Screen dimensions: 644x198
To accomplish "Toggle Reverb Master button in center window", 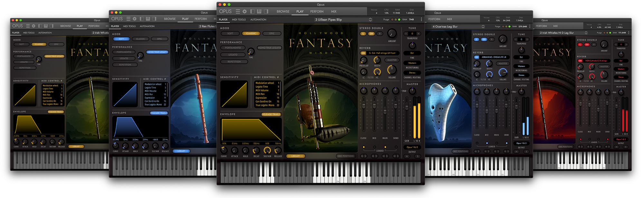I will point(392,60).
